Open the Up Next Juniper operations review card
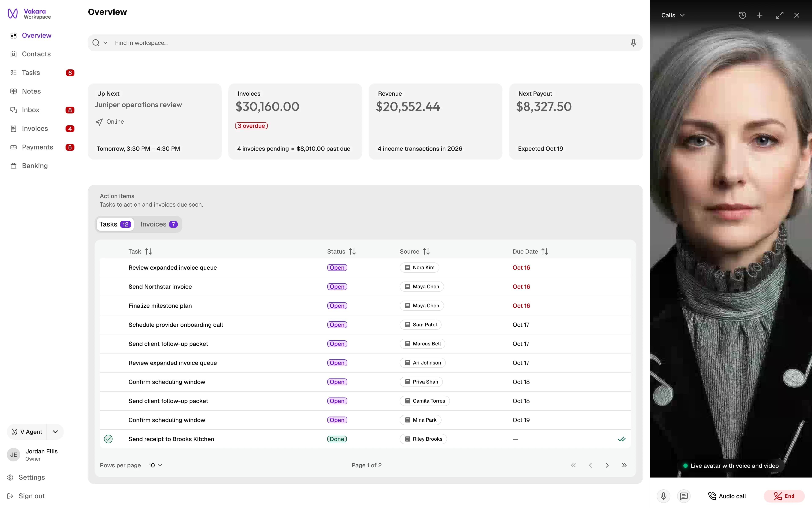This screenshot has height=508, width=812. click(155, 121)
